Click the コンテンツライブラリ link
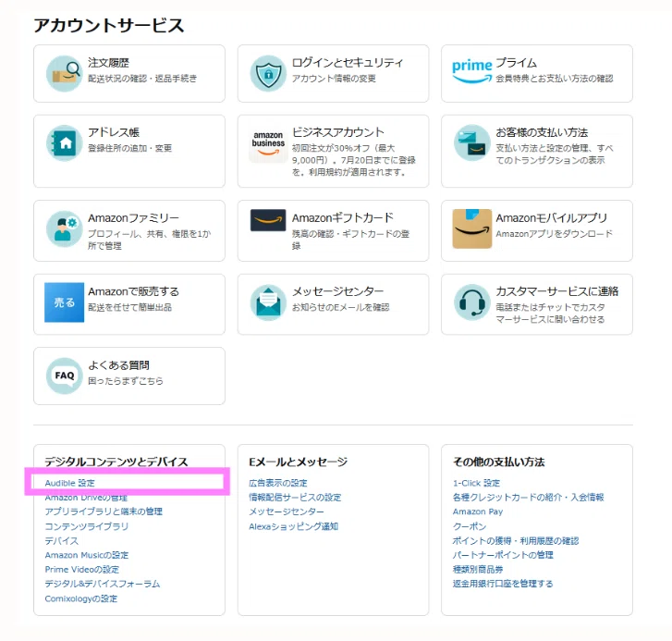The height and width of the screenshot is (641, 672). point(86,526)
